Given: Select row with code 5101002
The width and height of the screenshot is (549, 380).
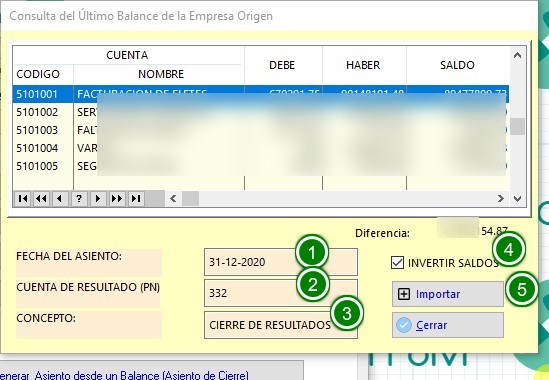Looking at the screenshot, I should 260,112.
